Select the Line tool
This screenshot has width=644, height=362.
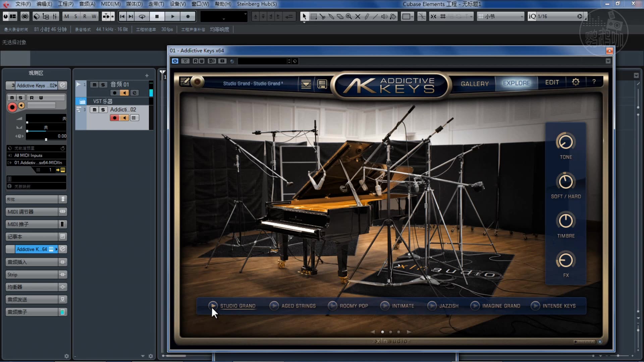coord(375,16)
